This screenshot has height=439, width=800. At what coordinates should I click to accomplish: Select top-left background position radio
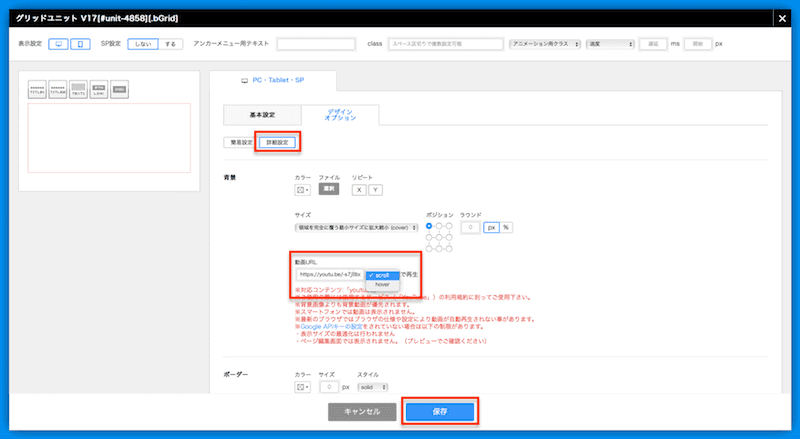click(430, 226)
